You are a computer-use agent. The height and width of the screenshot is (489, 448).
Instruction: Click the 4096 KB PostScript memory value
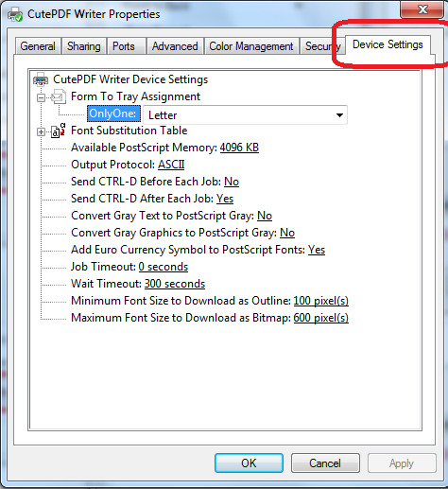(239, 148)
